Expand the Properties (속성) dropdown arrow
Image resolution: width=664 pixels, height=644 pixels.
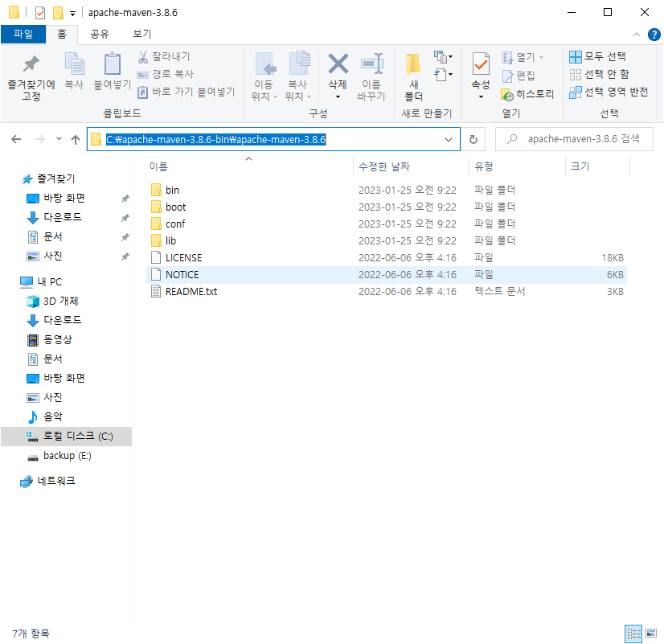coord(481,97)
